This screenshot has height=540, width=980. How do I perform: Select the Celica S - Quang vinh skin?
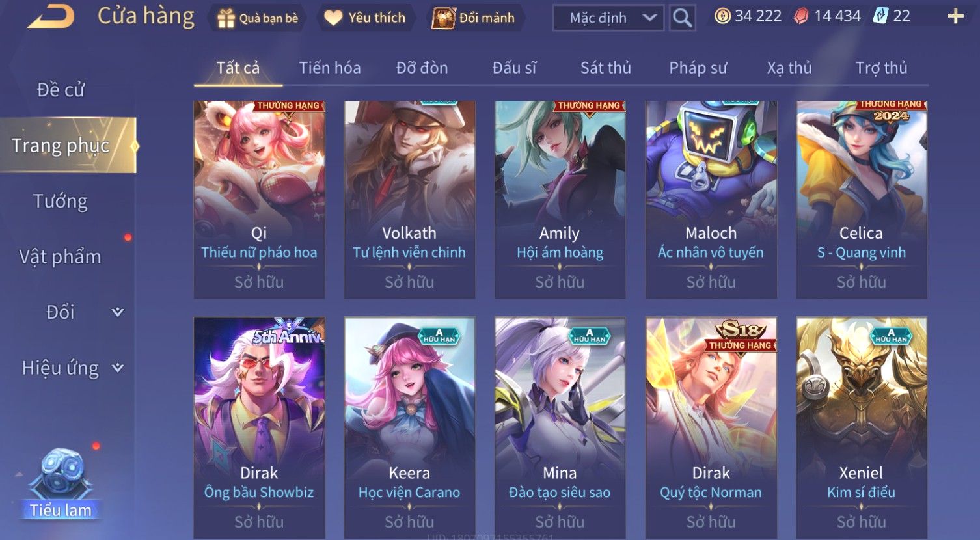pyautogui.click(x=862, y=200)
